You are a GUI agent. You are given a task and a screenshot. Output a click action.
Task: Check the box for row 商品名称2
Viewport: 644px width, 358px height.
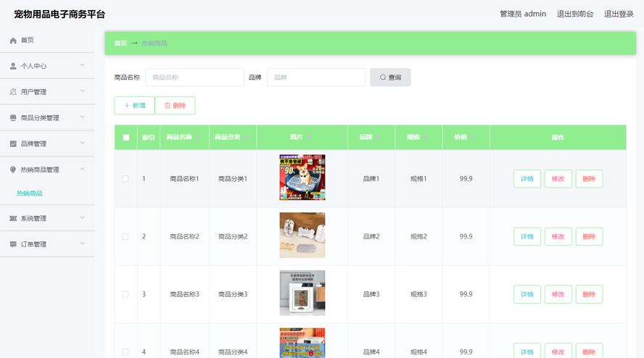pos(125,237)
